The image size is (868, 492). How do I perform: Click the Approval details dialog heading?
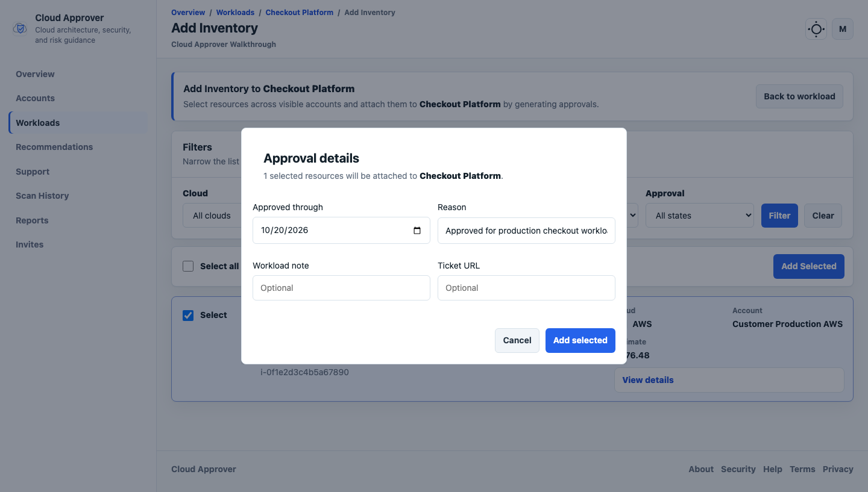tap(311, 158)
